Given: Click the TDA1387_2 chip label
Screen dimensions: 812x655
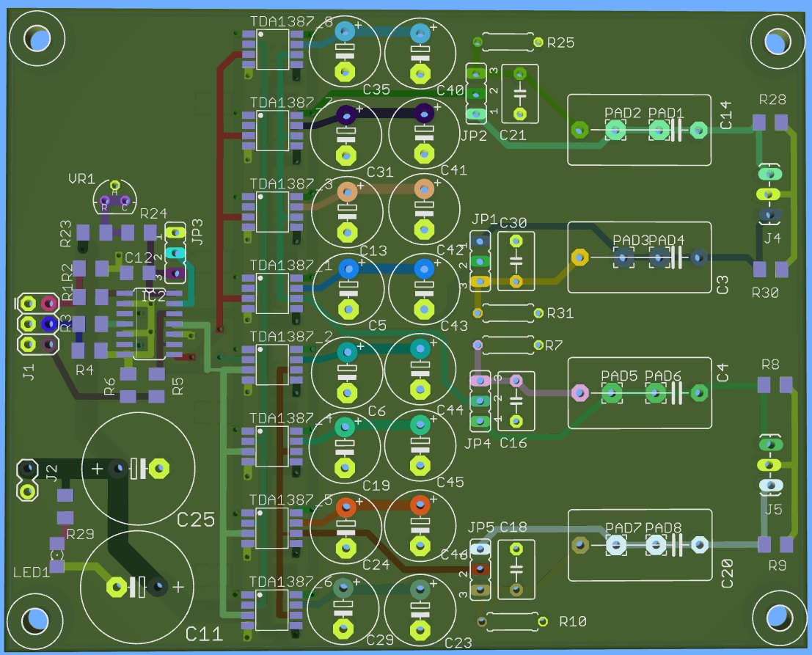Looking at the screenshot, I should point(291,337).
